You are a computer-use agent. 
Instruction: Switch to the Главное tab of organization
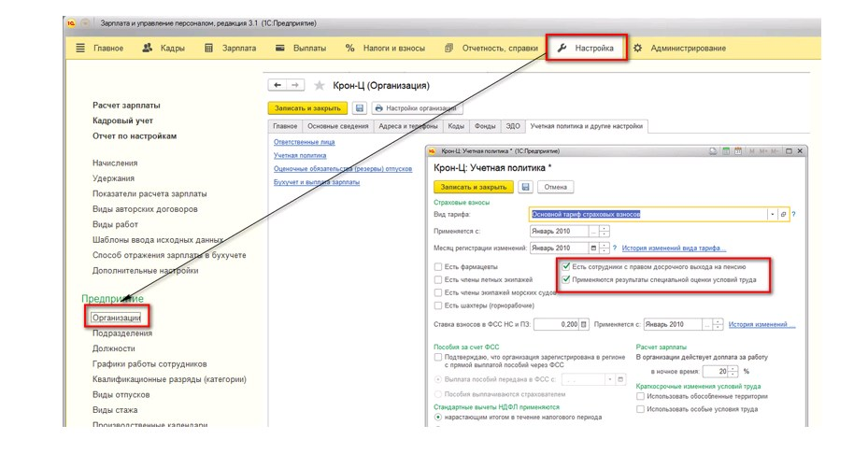[285, 126]
